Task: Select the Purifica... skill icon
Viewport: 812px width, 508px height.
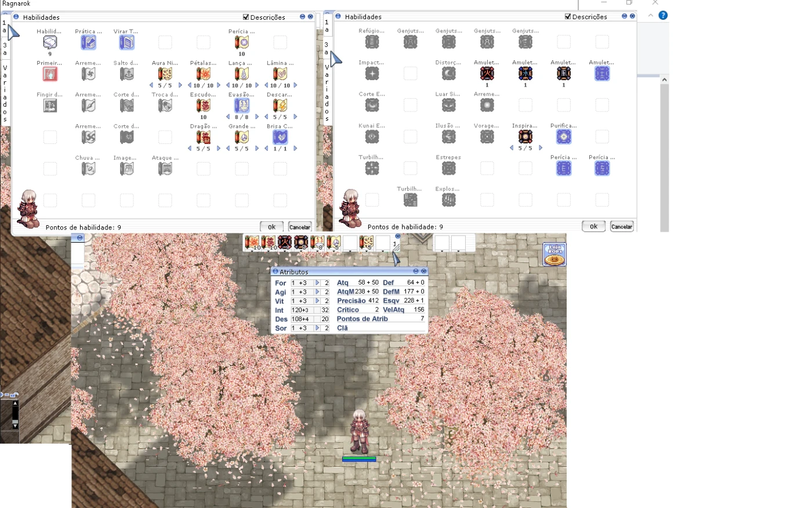Action: tap(563, 136)
